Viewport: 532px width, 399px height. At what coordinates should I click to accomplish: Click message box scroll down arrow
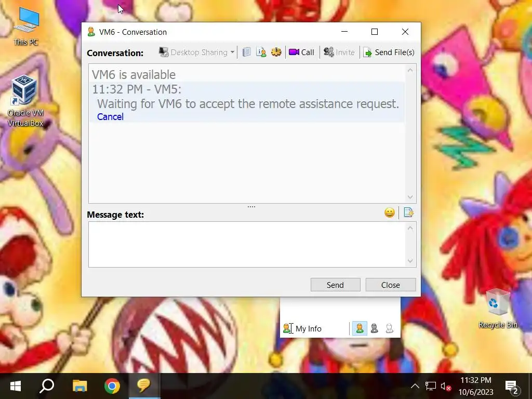(410, 261)
